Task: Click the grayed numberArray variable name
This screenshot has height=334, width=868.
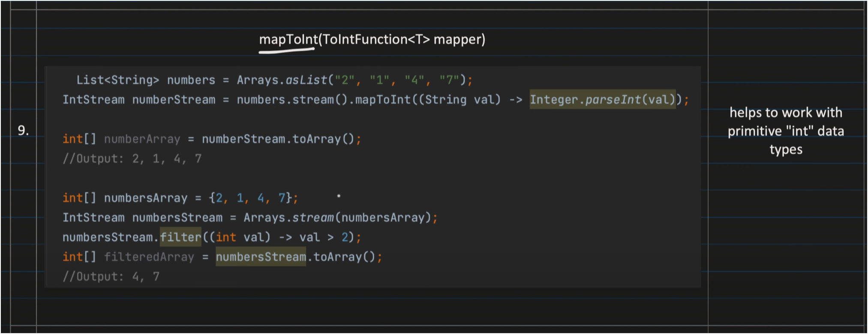Action: pos(142,139)
